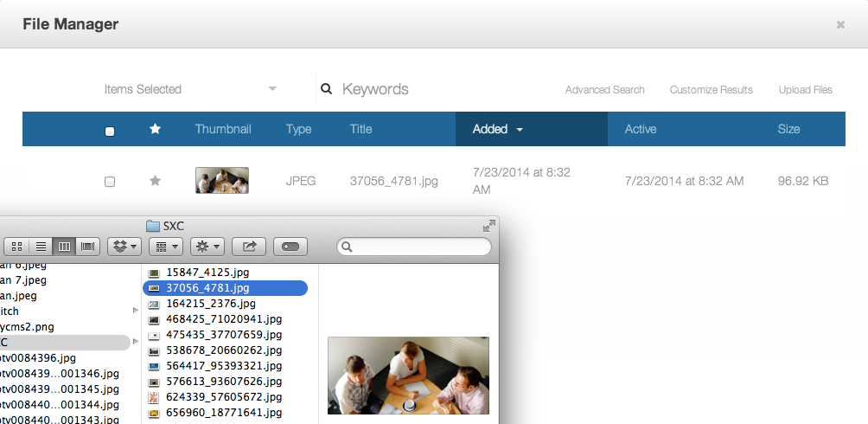Open the Advanced Search link

point(604,90)
